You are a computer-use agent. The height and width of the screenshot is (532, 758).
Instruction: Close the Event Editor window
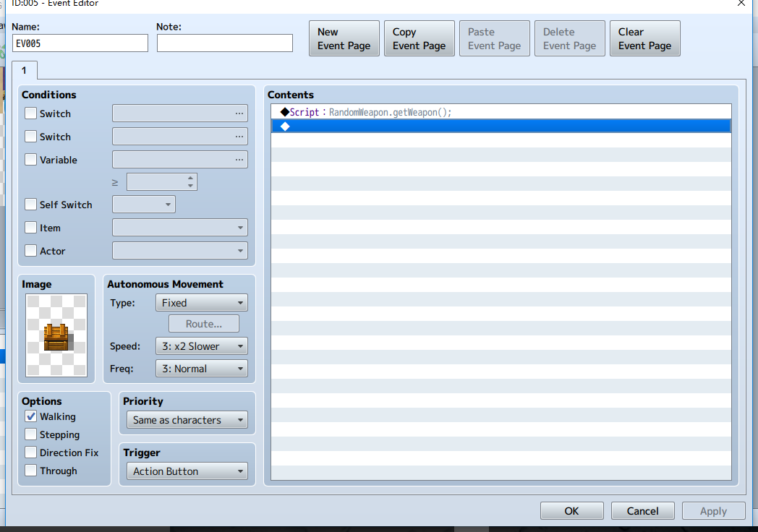click(741, 4)
